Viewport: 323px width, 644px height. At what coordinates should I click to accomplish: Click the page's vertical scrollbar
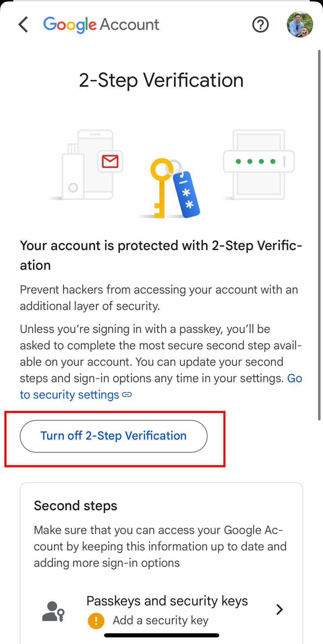click(x=319, y=235)
